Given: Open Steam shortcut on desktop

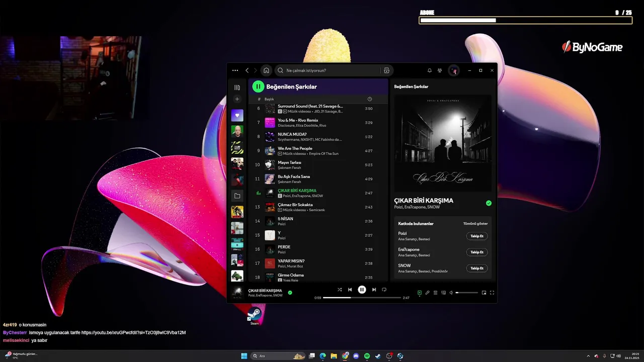Looking at the screenshot, I should (255, 316).
